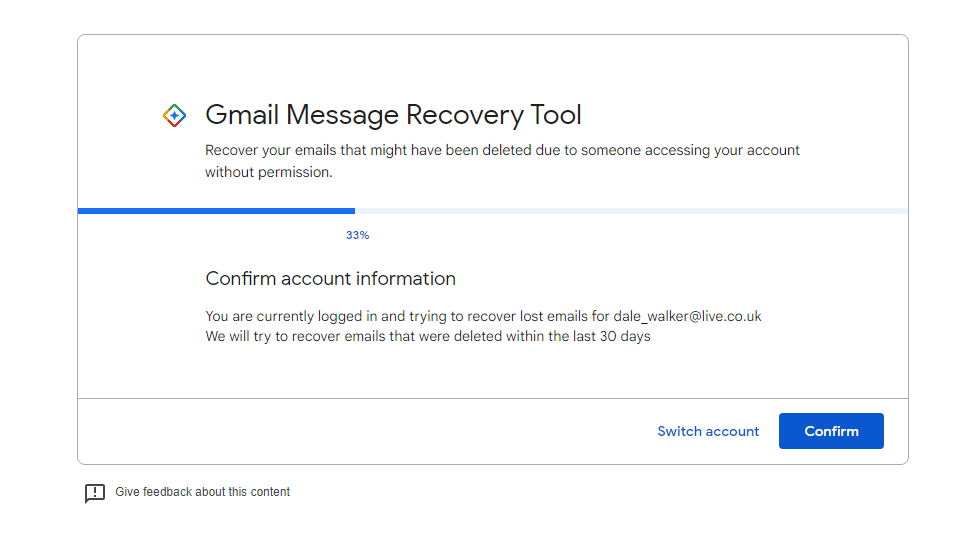The width and height of the screenshot is (953, 536).
Task: Click the Confirm account information heading
Action: coord(330,278)
